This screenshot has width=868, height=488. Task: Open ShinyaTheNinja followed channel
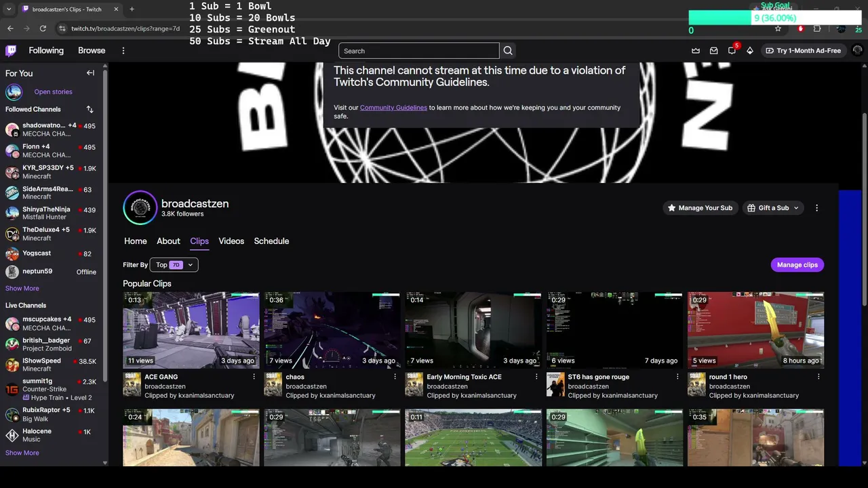51,213
